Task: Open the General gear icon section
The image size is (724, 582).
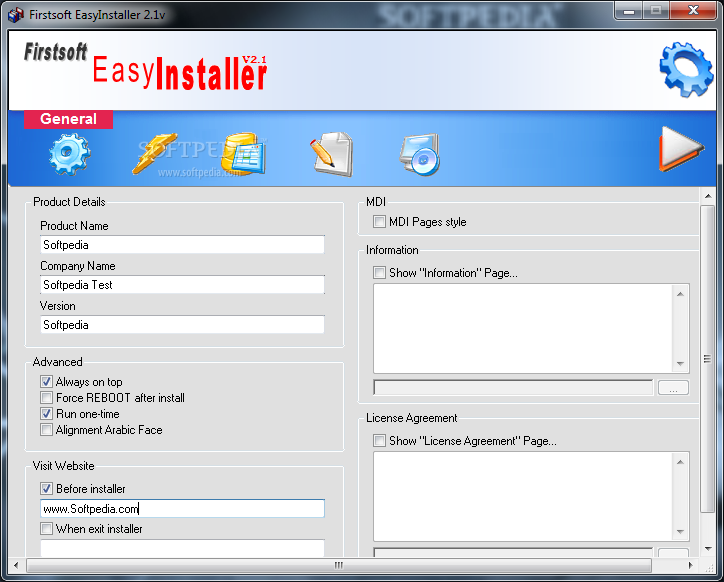Action: 69,154
